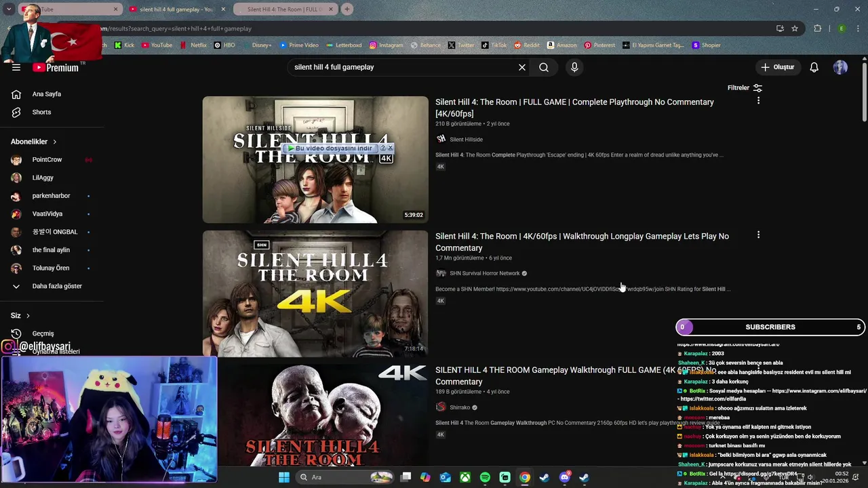The height and width of the screenshot is (488, 868).
Task: Click the Windows taskbar 'Ara' search box
Action: click(x=346, y=477)
